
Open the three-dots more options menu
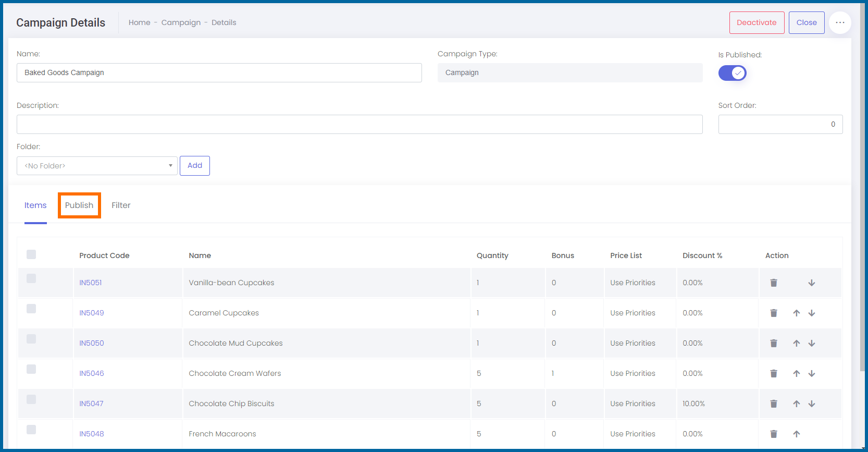coord(840,22)
